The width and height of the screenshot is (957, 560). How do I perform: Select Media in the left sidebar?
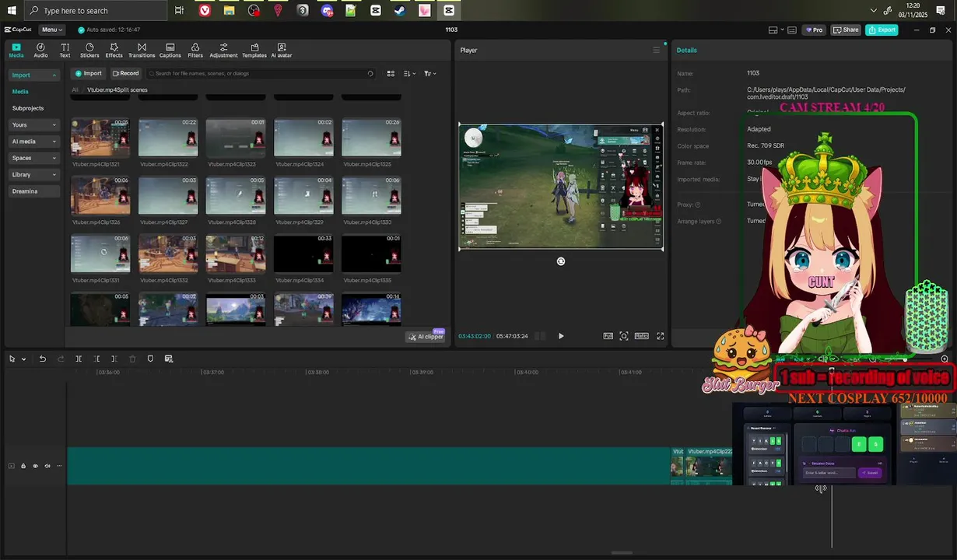[x=20, y=92]
